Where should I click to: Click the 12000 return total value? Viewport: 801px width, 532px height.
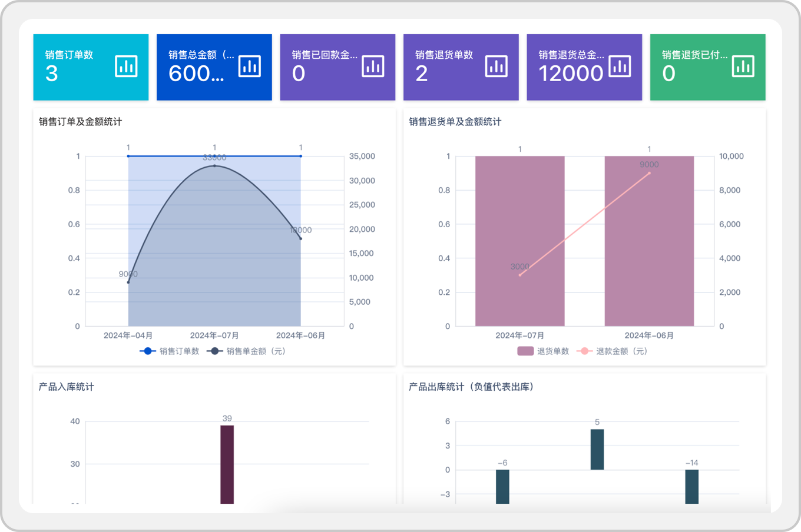tap(571, 74)
